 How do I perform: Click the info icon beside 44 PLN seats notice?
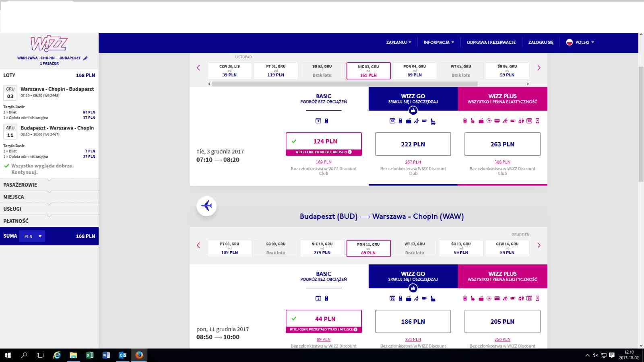click(x=356, y=329)
